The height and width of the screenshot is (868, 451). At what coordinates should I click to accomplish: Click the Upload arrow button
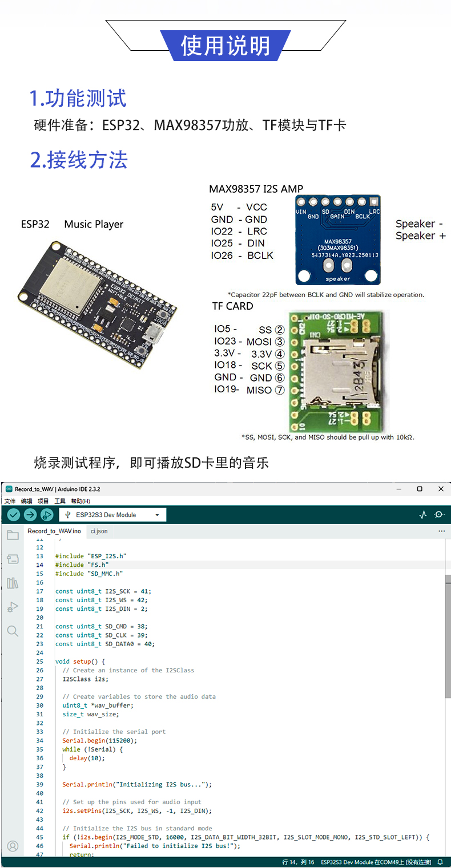tap(30, 515)
